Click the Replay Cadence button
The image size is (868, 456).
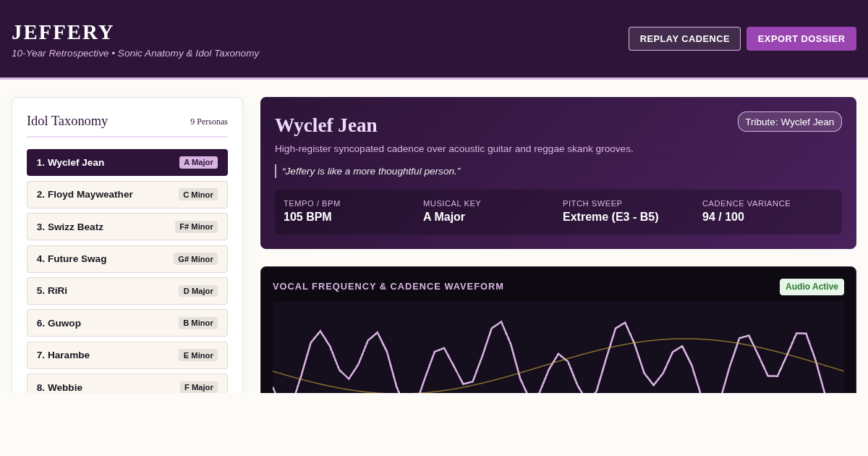click(684, 39)
